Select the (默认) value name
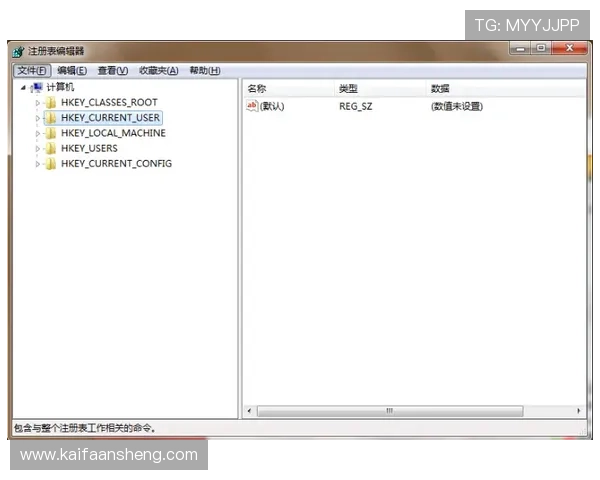 pos(272,106)
